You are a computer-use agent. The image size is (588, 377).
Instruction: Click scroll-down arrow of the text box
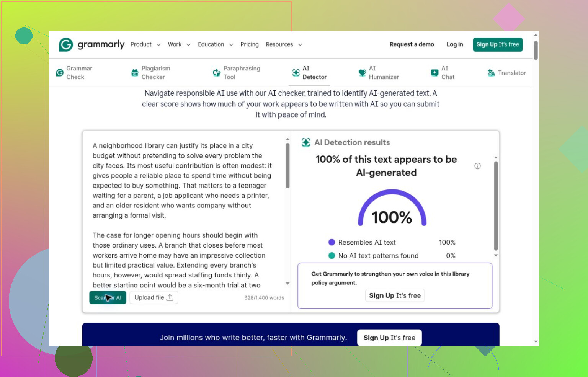pos(287,284)
